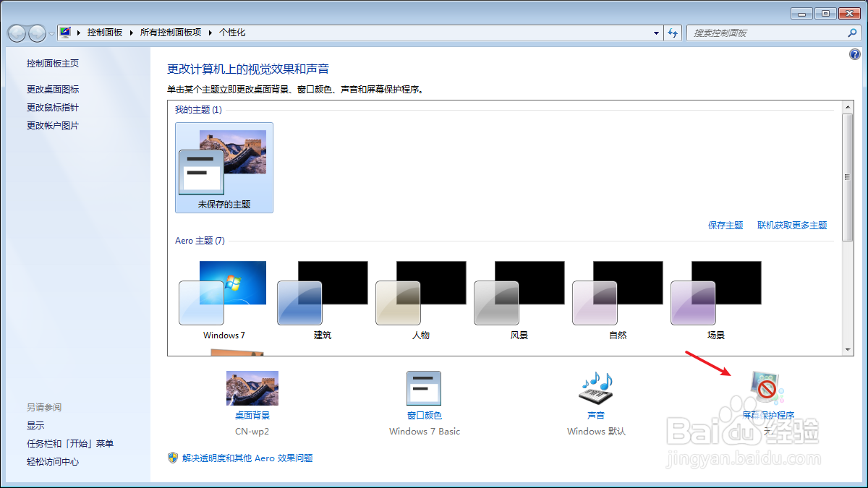The width and height of the screenshot is (868, 488).
Task: Expand the 所有控制面板项 breadcrumb arrow
Action: click(211, 32)
